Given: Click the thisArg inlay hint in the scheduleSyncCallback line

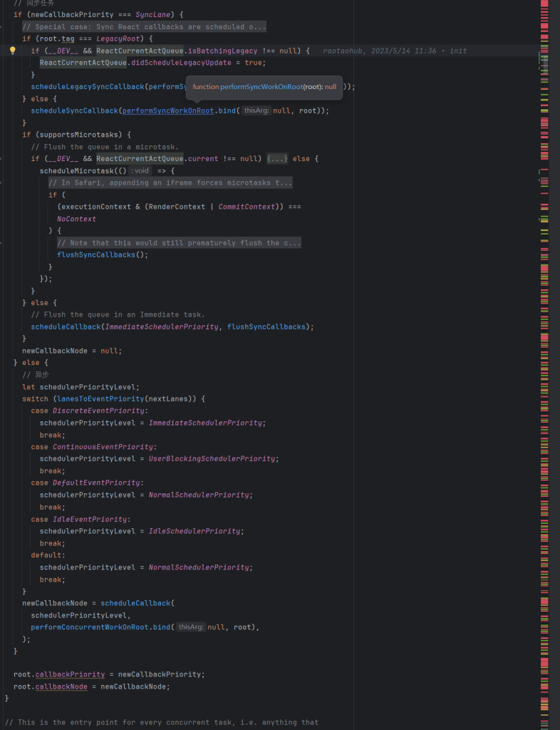Looking at the screenshot, I should coord(256,110).
